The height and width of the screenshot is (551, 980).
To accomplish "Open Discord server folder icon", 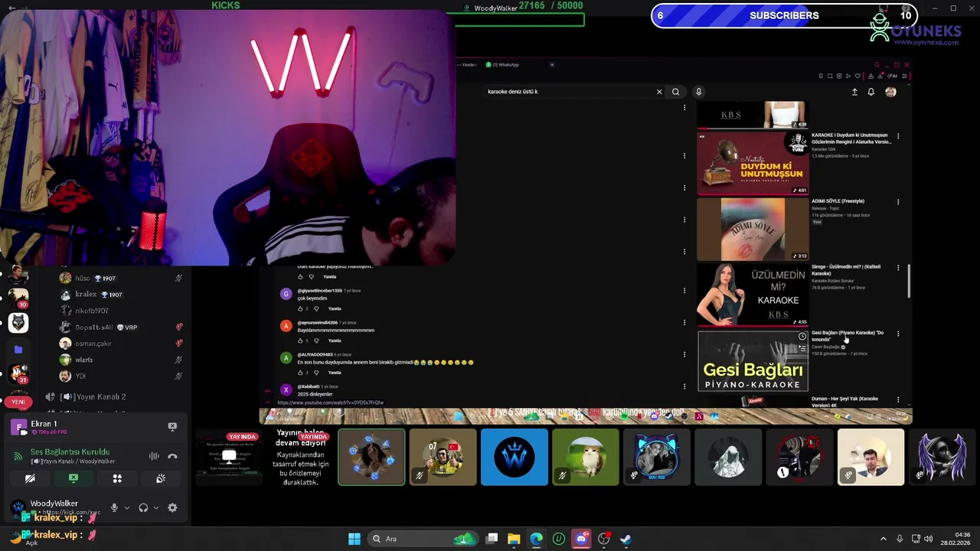I will point(18,350).
